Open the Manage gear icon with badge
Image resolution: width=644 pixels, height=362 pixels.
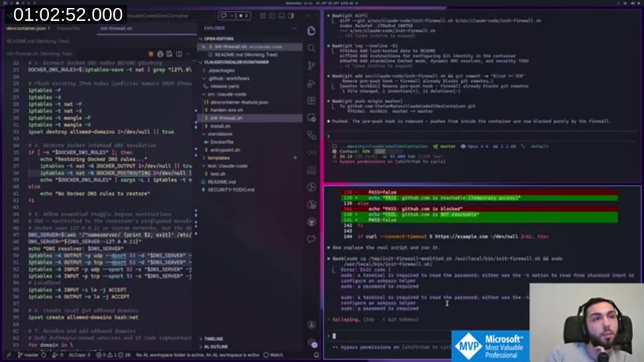pyautogui.click(x=312, y=343)
